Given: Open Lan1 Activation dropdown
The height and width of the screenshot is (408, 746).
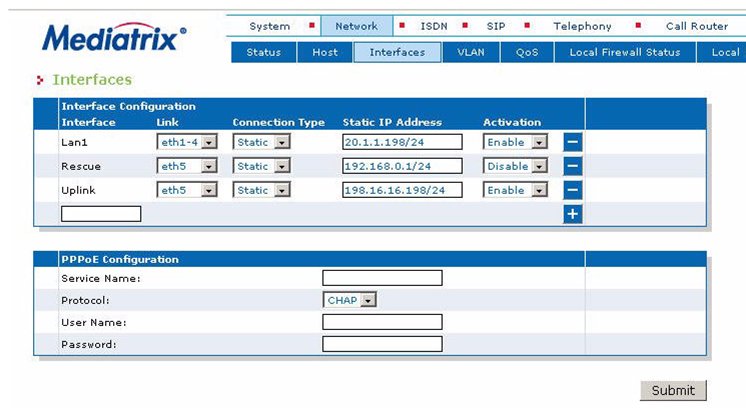Looking at the screenshot, I should [515, 142].
